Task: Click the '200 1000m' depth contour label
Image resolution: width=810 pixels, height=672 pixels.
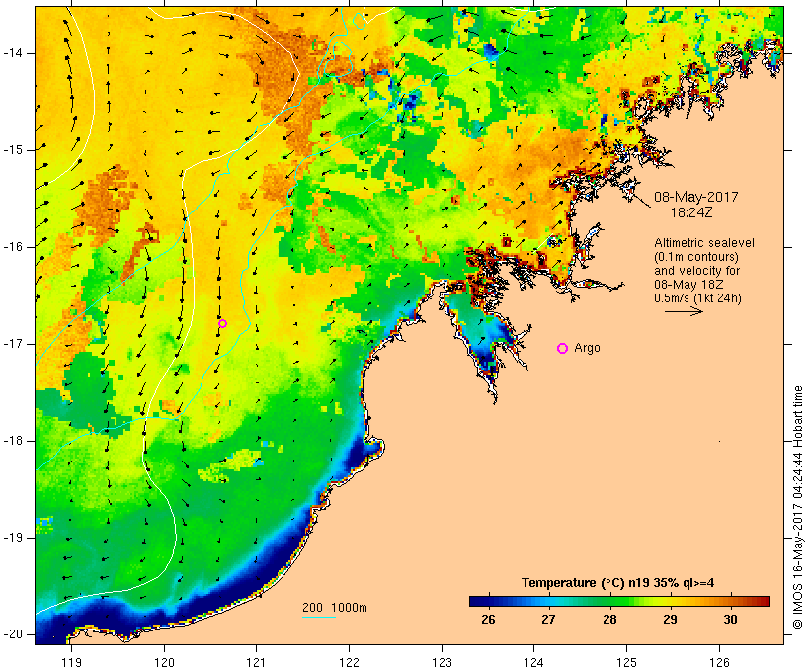Action: [x=335, y=608]
